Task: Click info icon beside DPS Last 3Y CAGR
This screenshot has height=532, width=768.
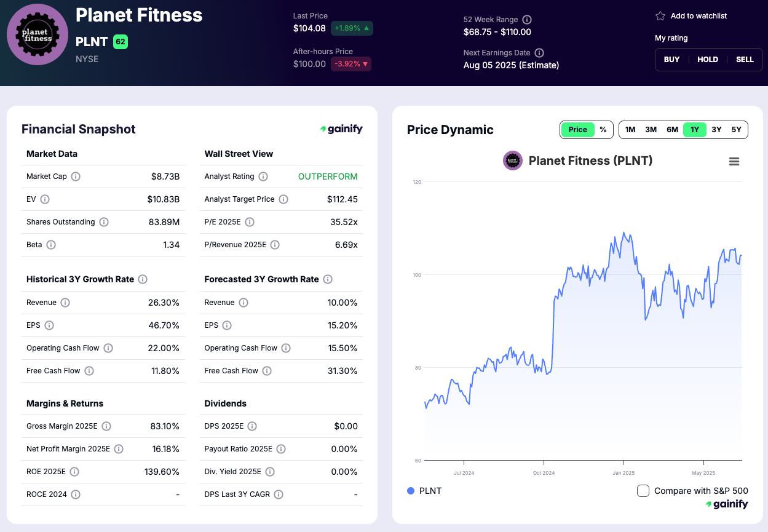Action: coord(279,494)
